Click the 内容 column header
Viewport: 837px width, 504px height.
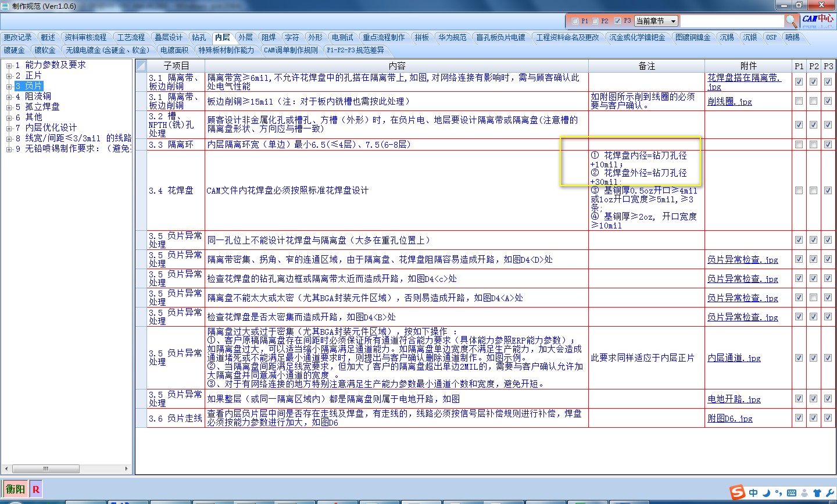397,66
